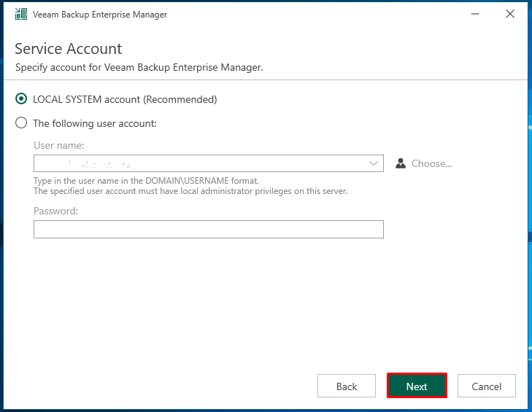Click the 'Service Account' heading
The width and height of the screenshot is (532, 412).
(68, 49)
